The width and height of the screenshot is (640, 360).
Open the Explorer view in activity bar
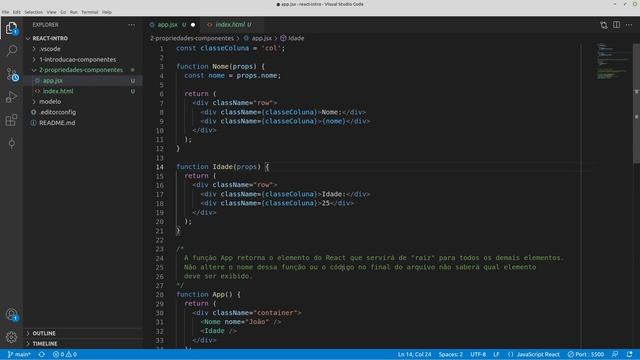click(x=11, y=28)
